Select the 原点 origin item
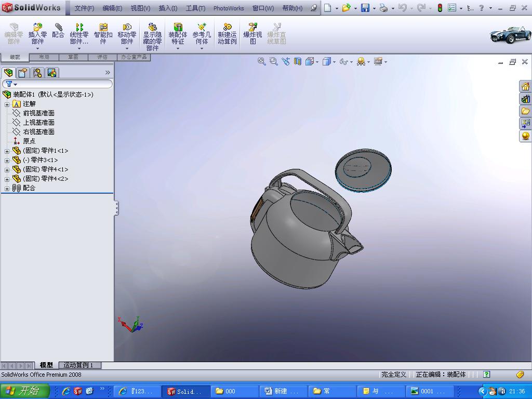Viewport: 532px width, 399px height. click(29, 141)
